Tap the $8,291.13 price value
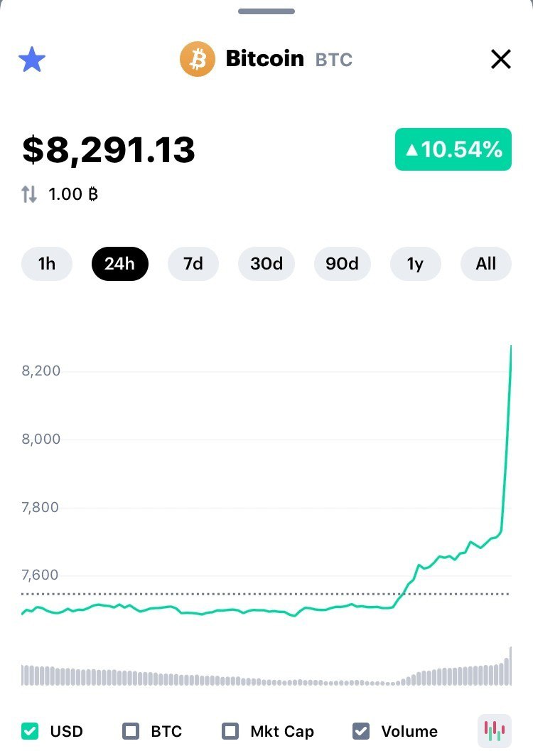 [109, 150]
